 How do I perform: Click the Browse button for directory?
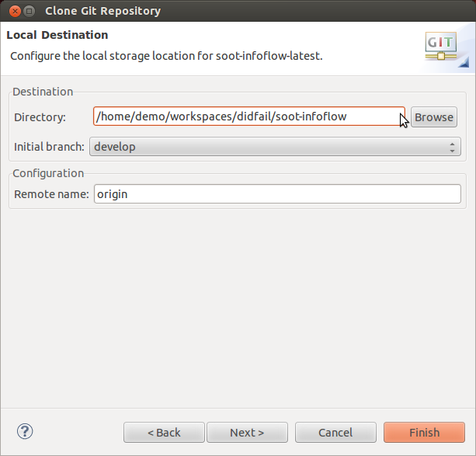tap(433, 117)
